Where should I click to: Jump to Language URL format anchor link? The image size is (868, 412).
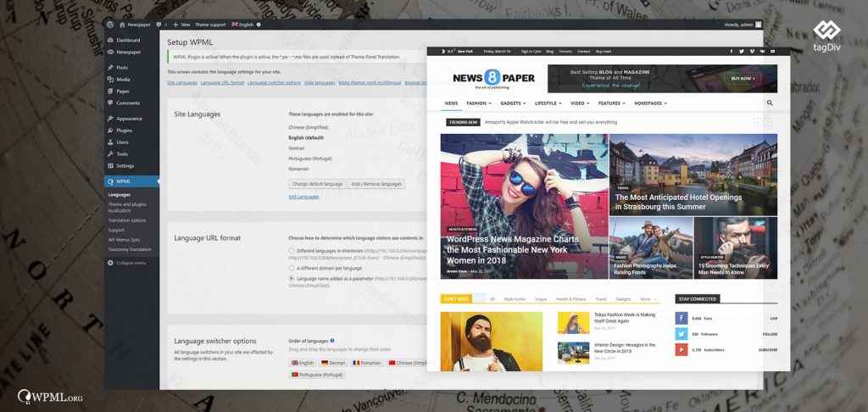click(223, 82)
